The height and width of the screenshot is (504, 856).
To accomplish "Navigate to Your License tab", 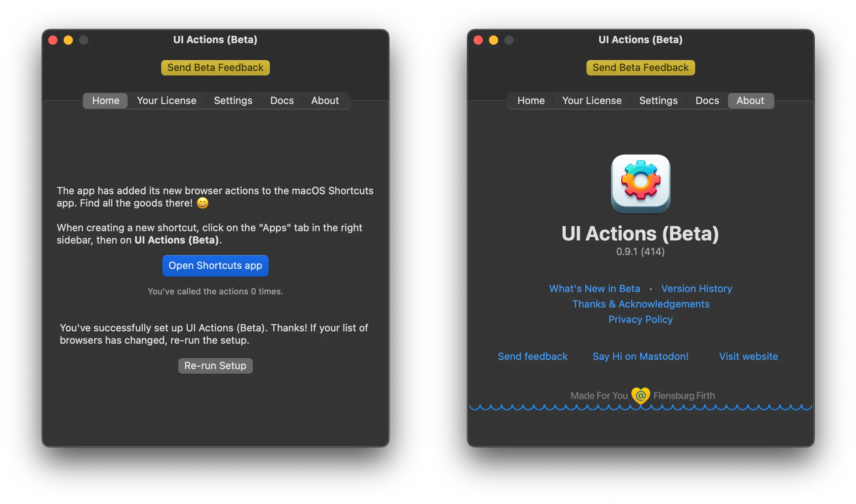I will coord(166,100).
